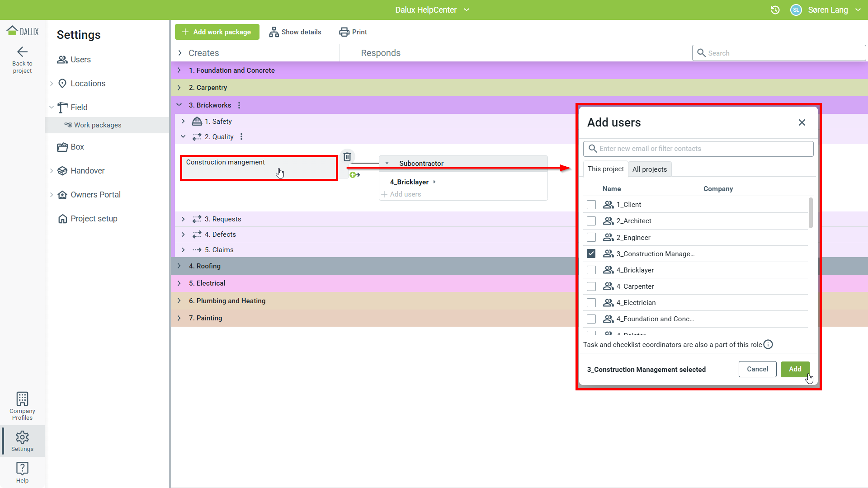Open three-dot menu next to Brickworks

click(x=239, y=105)
